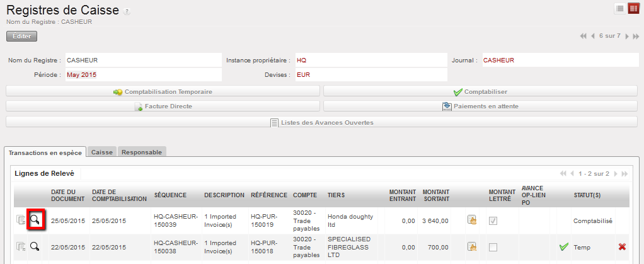Open invoice icon on the 700,00 row
644x264 pixels.
tap(471, 247)
